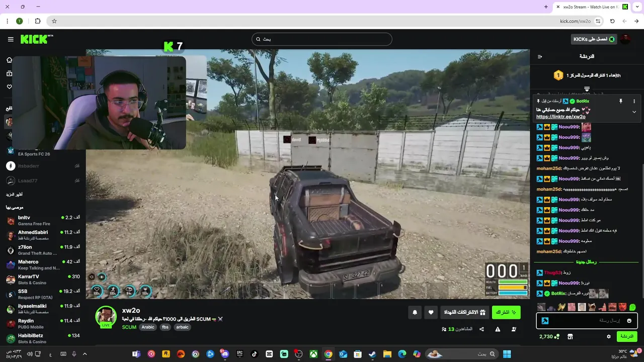This screenshot has height=362, width=644.
Task: Open Maherco recommended channel
Action: pos(43,264)
